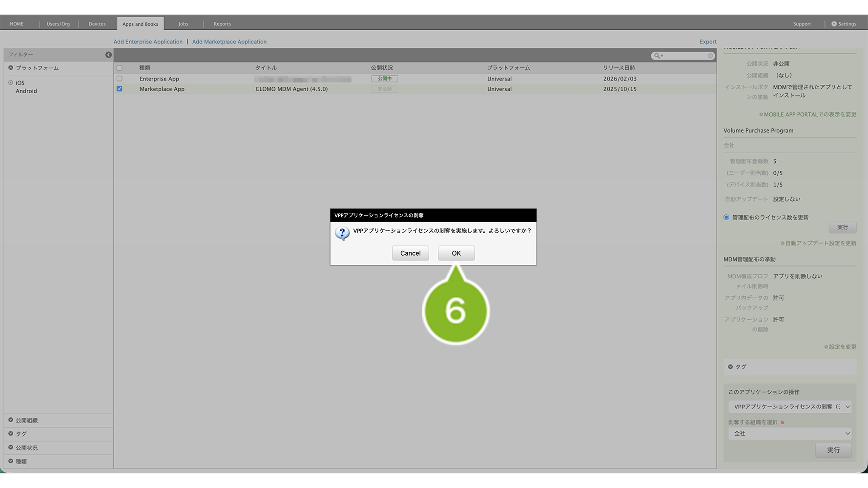Open the Reports tab

(222, 24)
